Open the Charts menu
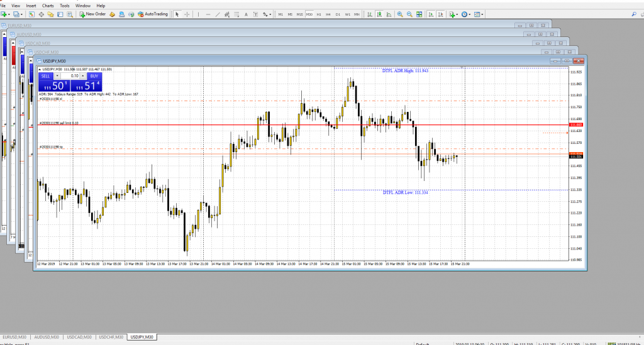 [x=48, y=6]
